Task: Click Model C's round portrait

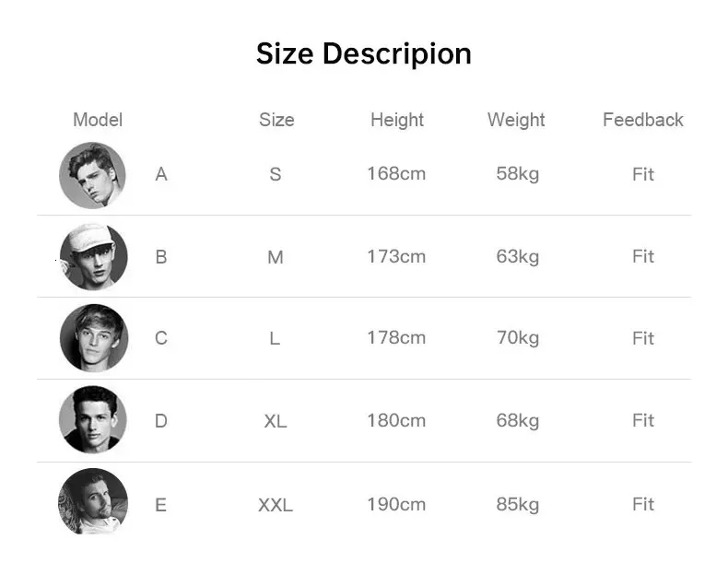Action: 93,338
